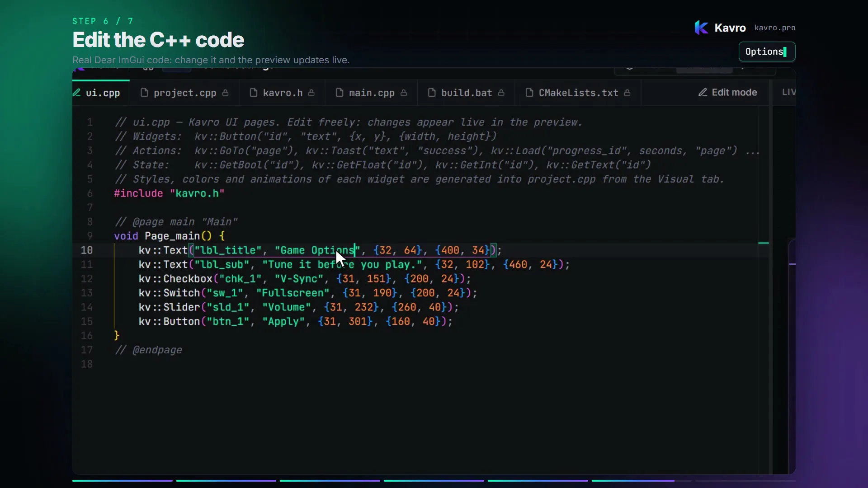Screen dimensions: 868x488
Task: Click the file icon on build.bat tab
Action: coord(432,93)
